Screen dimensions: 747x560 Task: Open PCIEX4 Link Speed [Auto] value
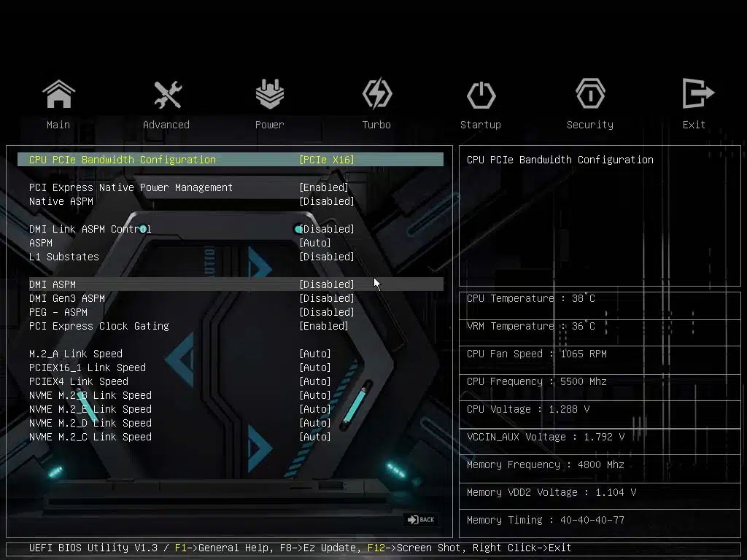pos(315,381)
